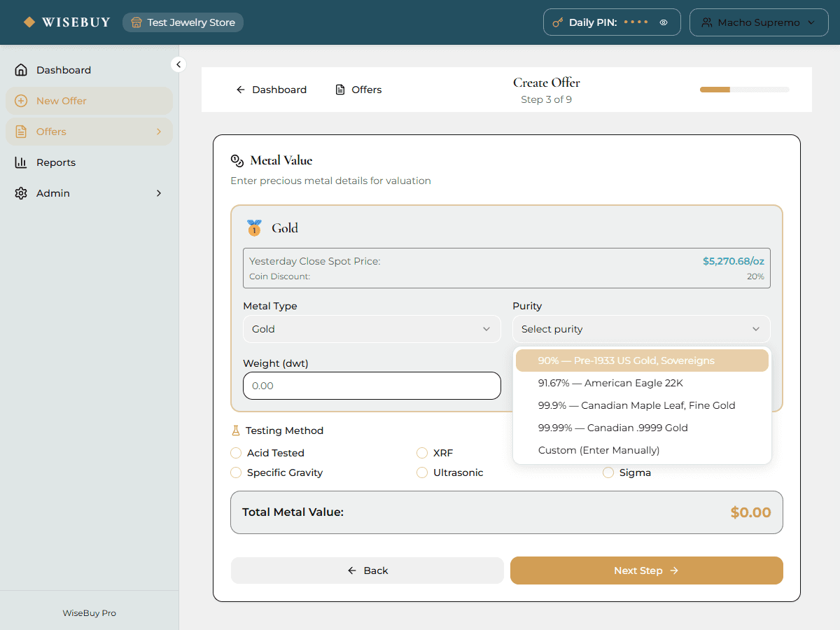Screen dimensions: 840x630
Task: Expand the Admin sidebar section
Action: click(158, 192)
